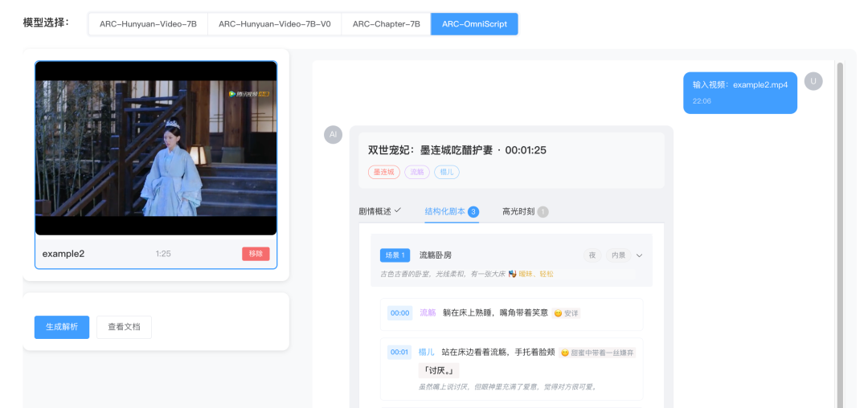Select the ARC-OmniScript model

tap(474, 24)
